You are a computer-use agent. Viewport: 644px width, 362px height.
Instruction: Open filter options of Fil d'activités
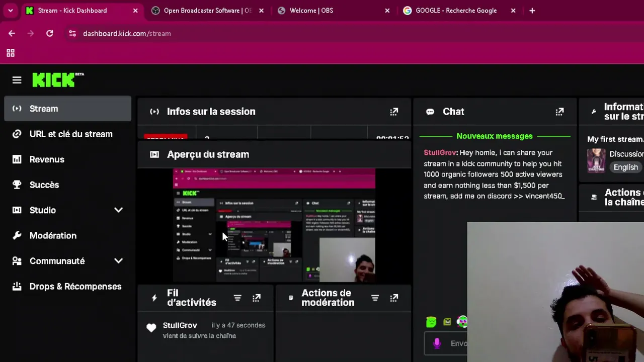pyautogui.click(x=237, y=298)
